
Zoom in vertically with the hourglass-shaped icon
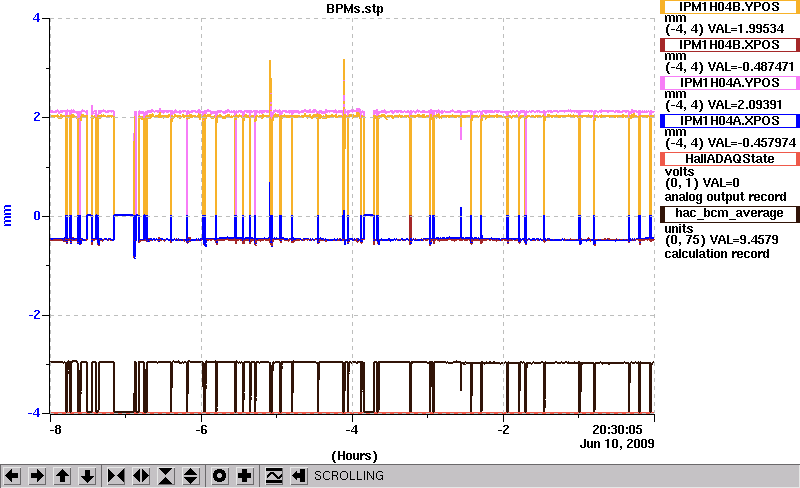point(166,476)
